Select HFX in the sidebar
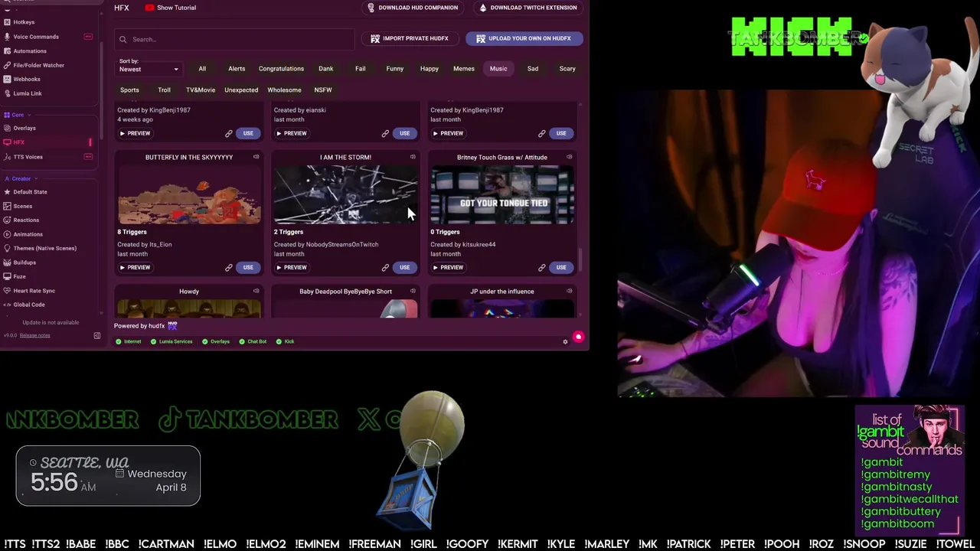This screenshot has height=551, width=980. click(19, 142)
